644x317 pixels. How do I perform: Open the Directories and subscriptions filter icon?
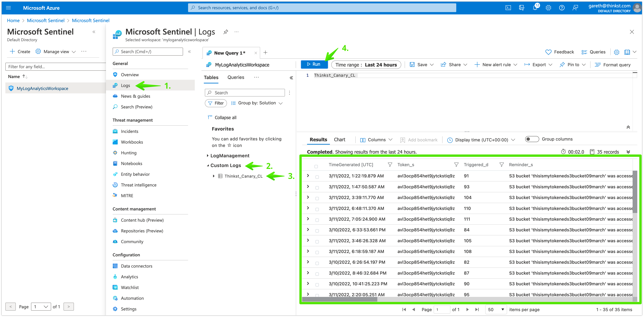(521, 8)
